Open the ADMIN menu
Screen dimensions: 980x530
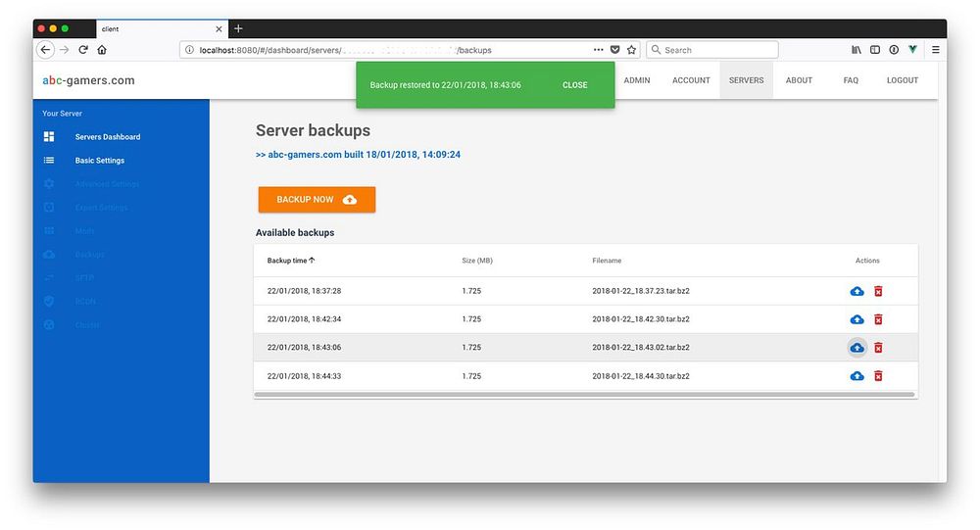(637, 80)
